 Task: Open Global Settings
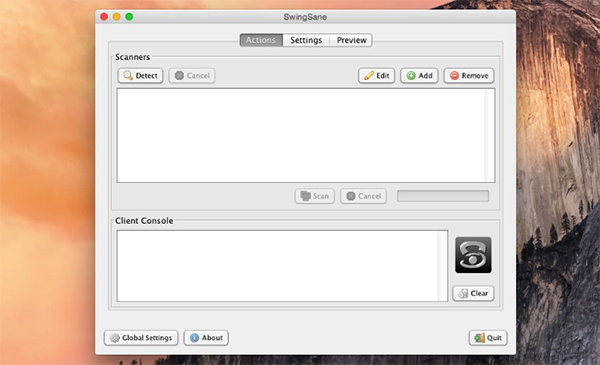141,338
